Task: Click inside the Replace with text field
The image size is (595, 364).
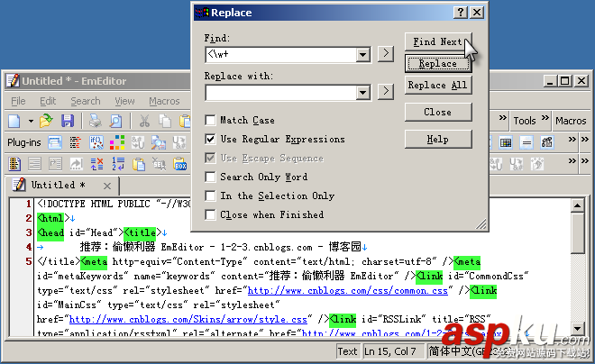Action: [x=280, y=93]
